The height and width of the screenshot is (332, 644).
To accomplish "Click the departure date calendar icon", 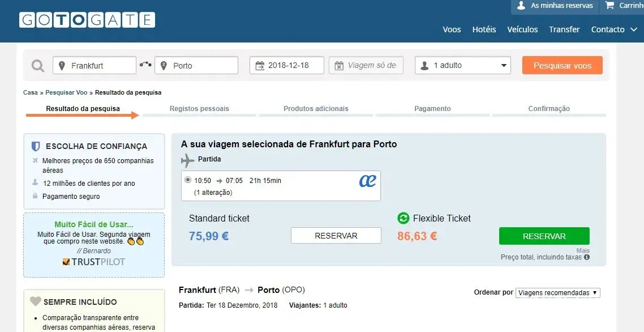I will (x=260, y=66).
